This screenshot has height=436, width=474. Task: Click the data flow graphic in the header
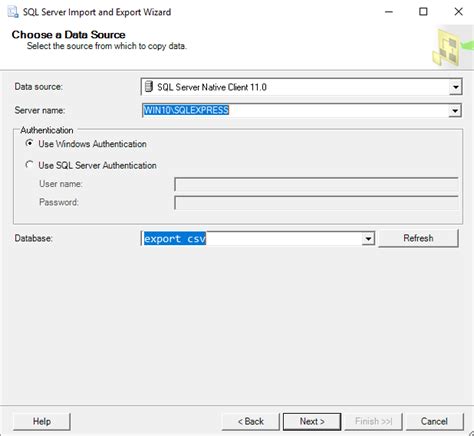453,47
